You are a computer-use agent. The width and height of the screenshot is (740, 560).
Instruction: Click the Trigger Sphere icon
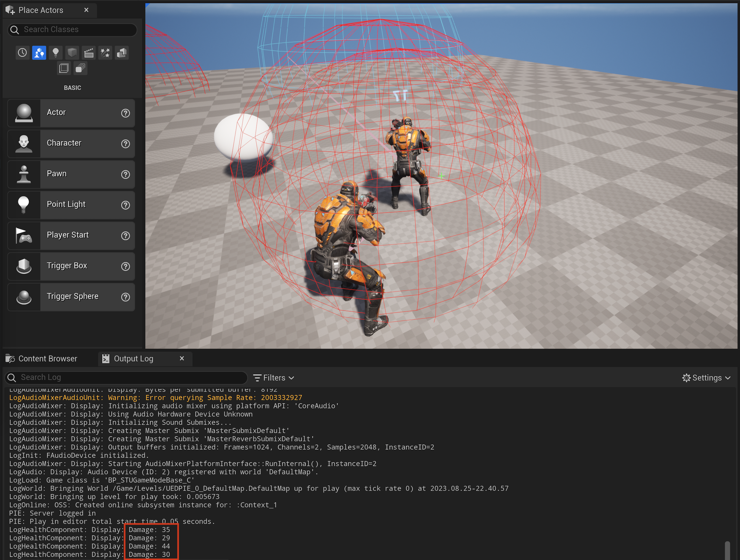(24, 297)
